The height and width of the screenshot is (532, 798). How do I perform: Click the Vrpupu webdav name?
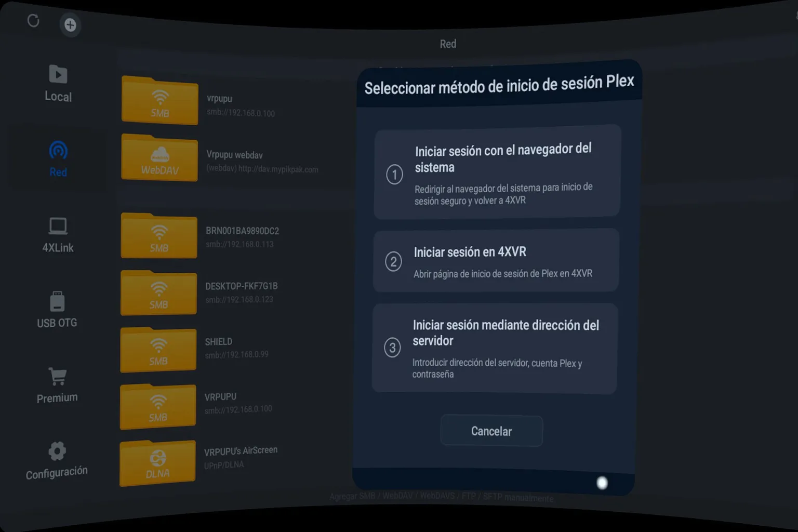[x=234, y=155]
